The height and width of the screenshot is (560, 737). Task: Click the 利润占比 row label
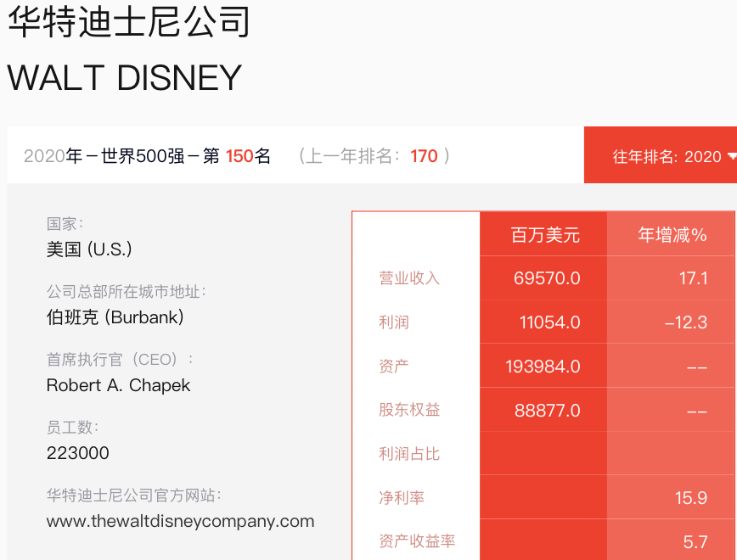click(409, 454)
